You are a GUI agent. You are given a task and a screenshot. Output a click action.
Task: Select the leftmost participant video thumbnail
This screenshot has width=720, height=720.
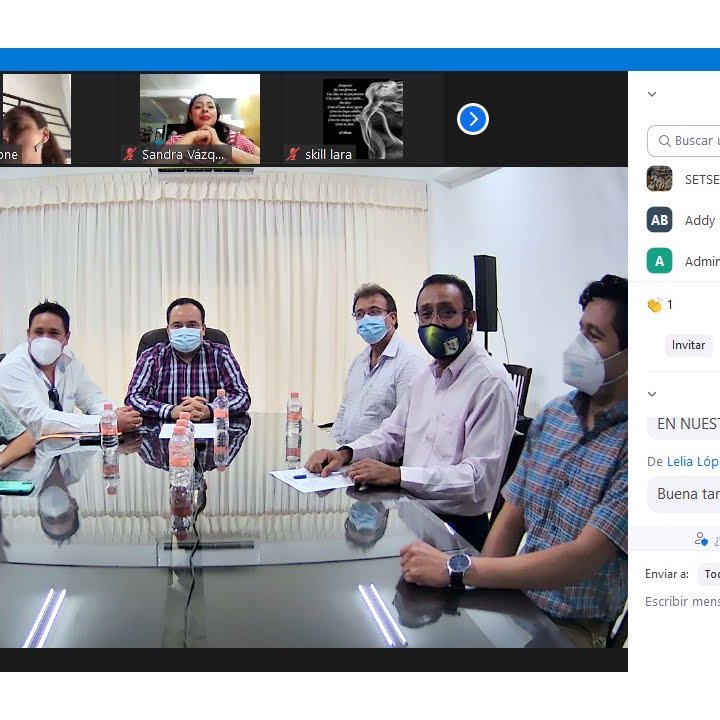click(35, 115)
